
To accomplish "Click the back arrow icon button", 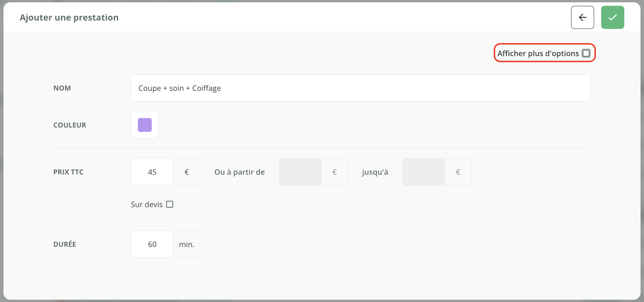I will click(582, 17).
